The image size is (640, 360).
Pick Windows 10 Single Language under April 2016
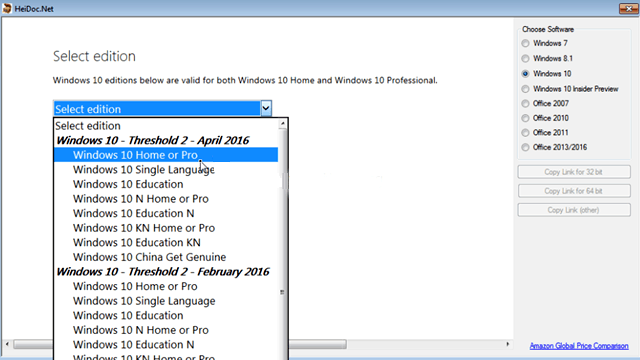pos(166,169)
